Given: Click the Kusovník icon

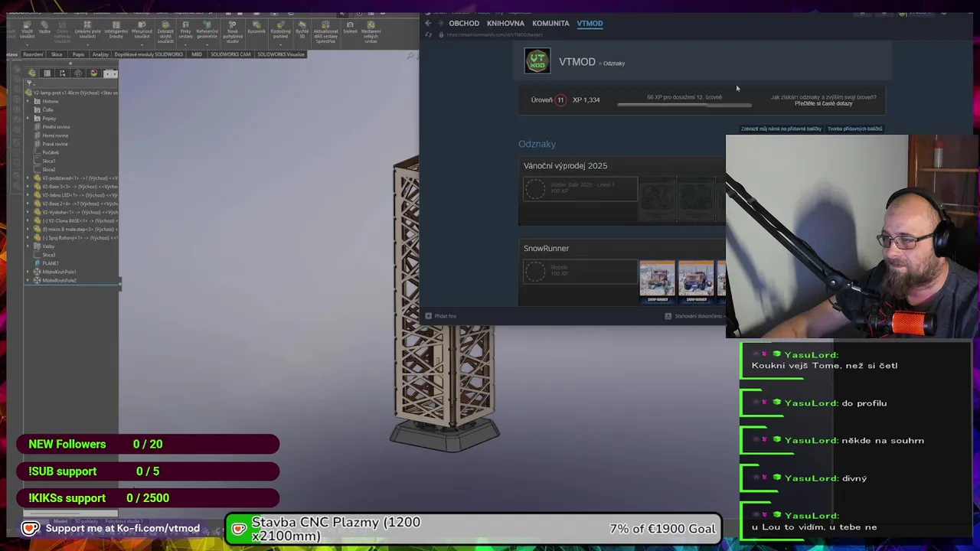Looking at the screenshot, I should (256, 26).
